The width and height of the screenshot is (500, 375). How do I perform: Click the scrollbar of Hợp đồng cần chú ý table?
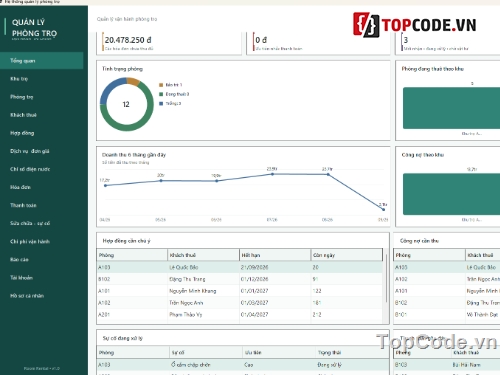coord(386,278)
